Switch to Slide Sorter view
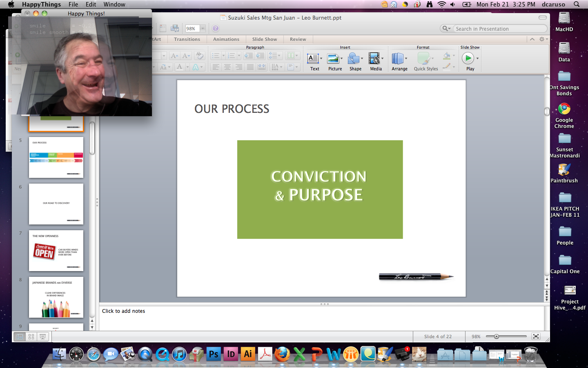This screenshot has height=368, width=588. tap(31, 337)
